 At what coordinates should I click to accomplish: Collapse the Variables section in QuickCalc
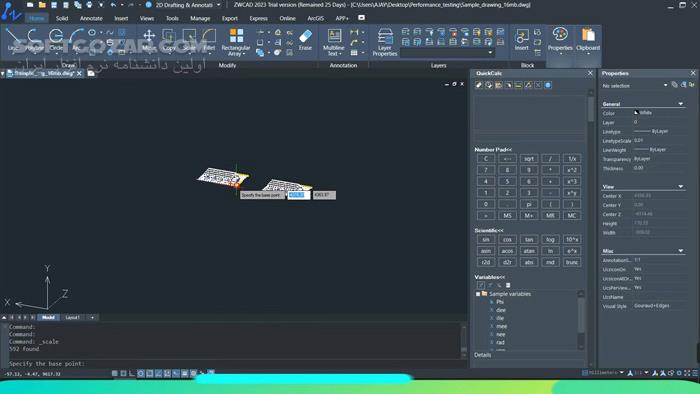[490, 277]
